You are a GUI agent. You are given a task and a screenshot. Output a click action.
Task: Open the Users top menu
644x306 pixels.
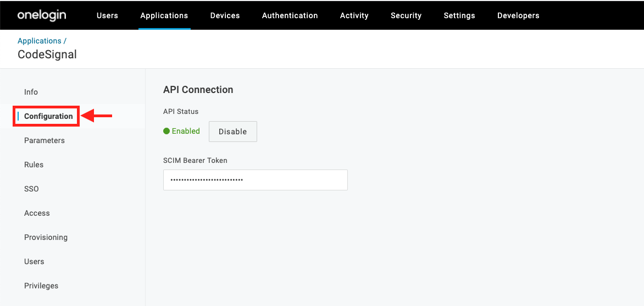107,15
